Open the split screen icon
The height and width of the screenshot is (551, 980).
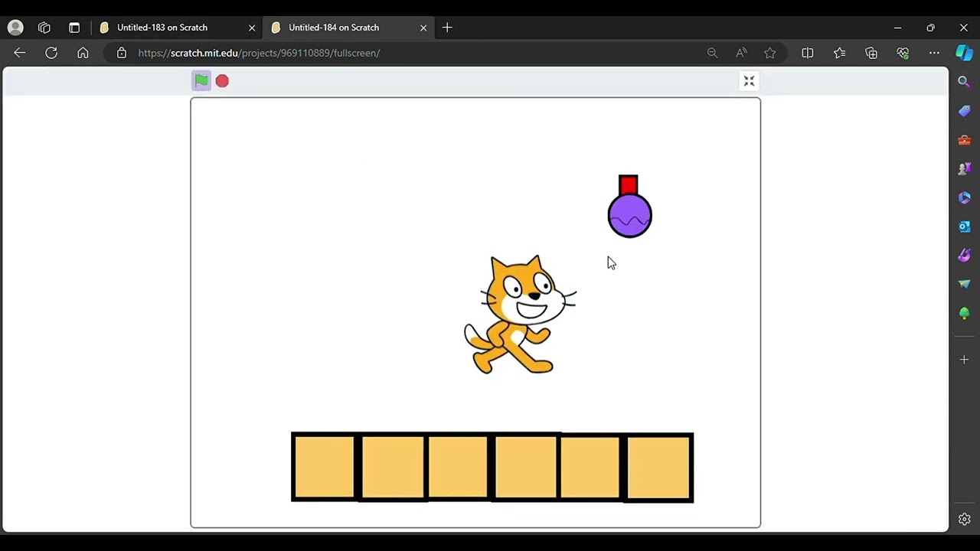(x=808, y=53)
